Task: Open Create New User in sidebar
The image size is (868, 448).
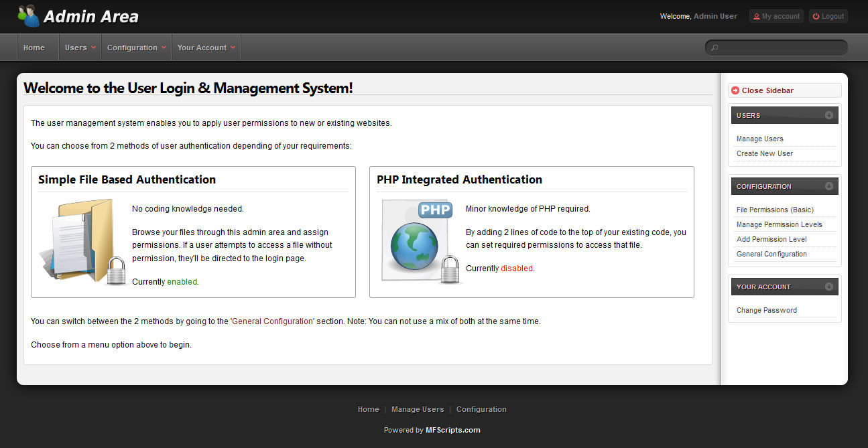Action: pos(764,153)
